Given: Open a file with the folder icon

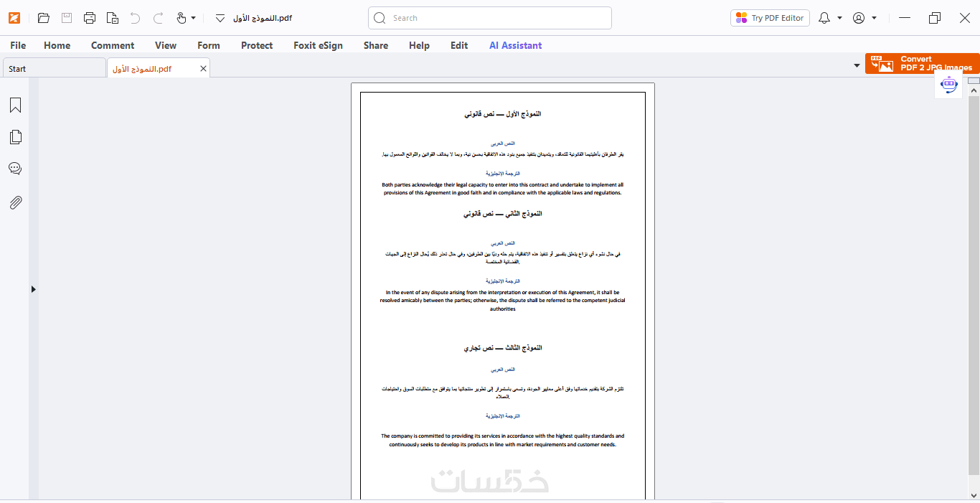Looking at the screenshot, I should (44, 18).
